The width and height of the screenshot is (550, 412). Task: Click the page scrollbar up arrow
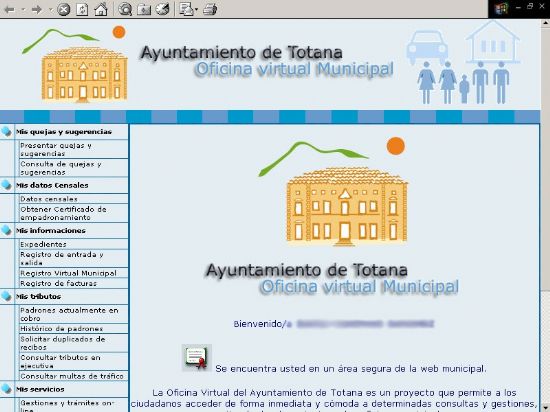545,23
